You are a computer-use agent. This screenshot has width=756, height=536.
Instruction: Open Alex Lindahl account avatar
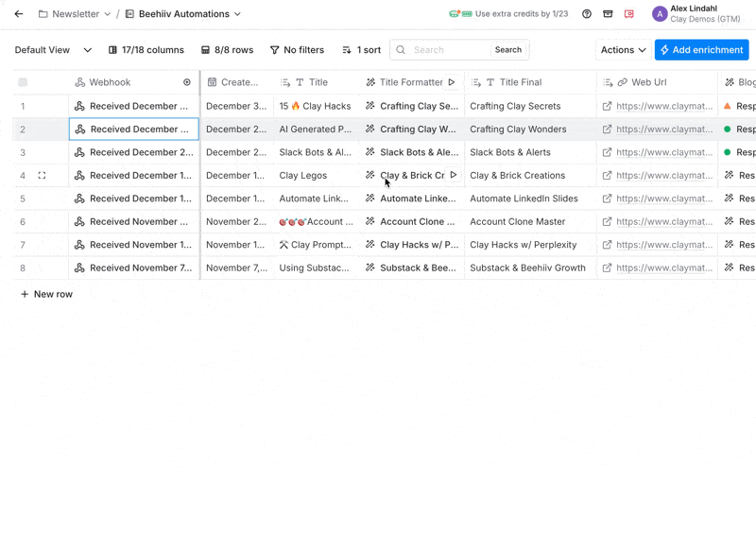[x=659, y=14]
